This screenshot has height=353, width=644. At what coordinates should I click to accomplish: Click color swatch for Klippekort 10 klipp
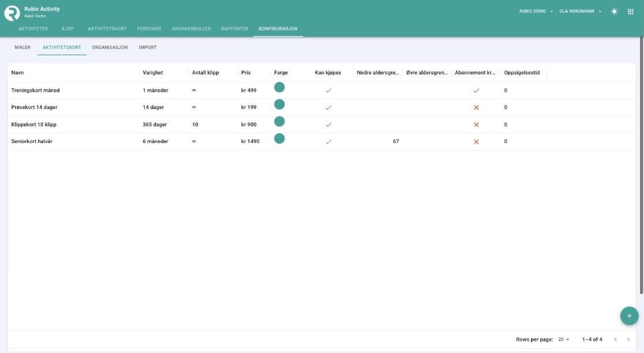(279, 121)
